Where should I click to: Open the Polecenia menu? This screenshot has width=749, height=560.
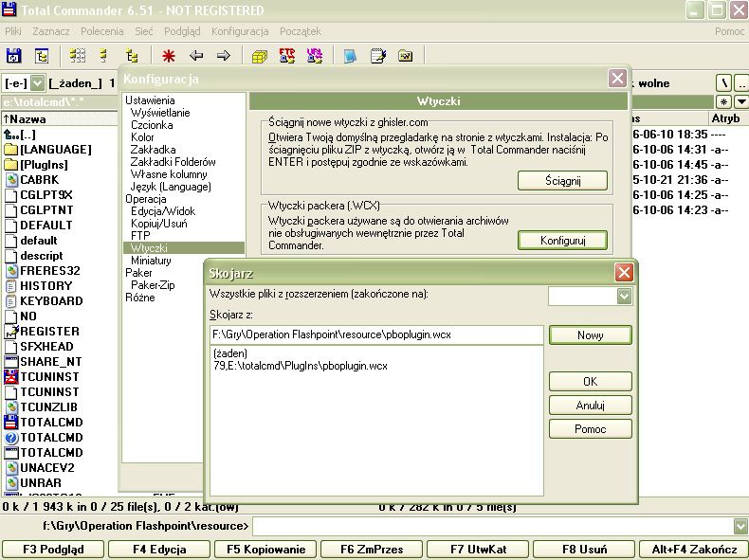101,31
